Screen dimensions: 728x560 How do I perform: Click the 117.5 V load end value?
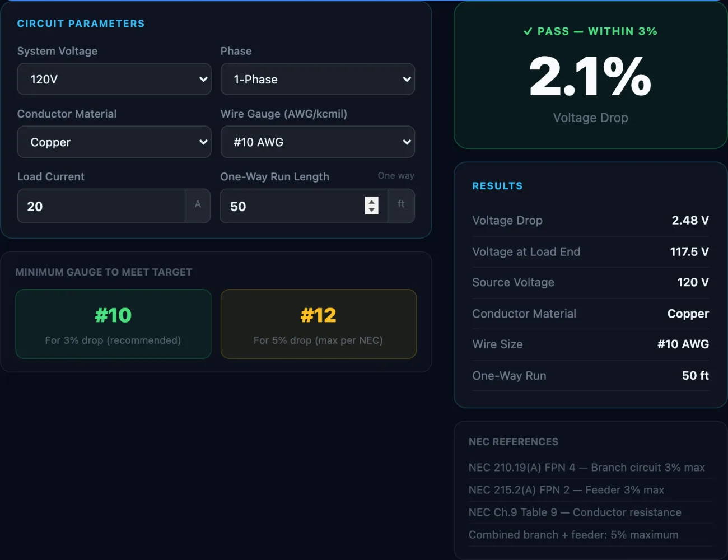tap(689, 251)
